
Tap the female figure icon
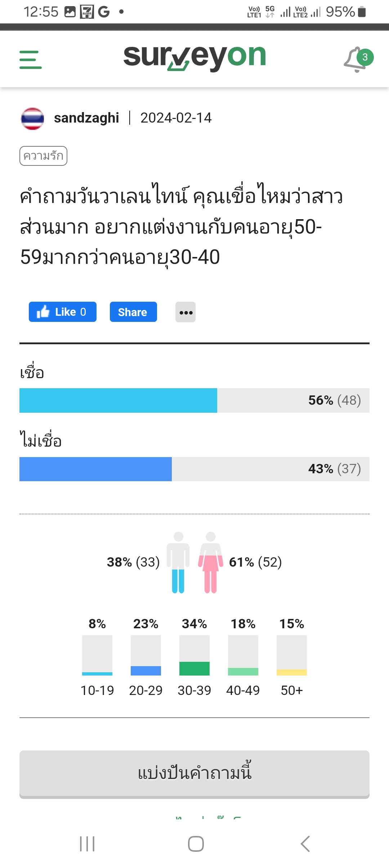coord(211,562)
